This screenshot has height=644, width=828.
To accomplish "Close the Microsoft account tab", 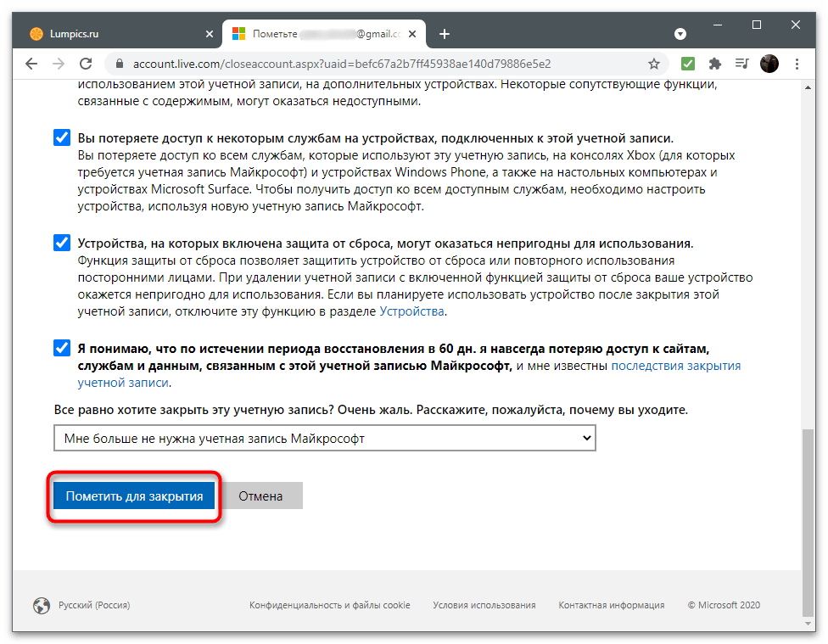I will click(412, 34).
